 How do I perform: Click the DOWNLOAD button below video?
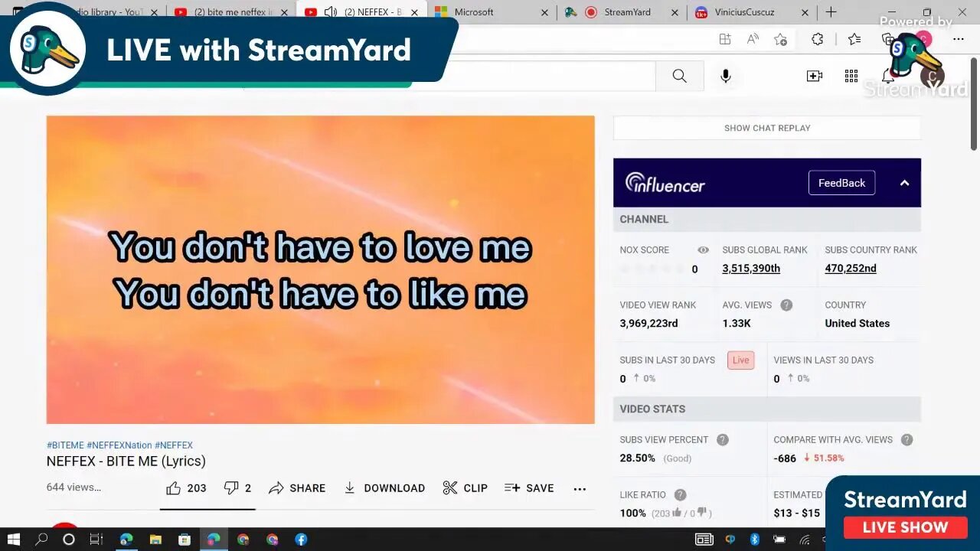(x=384, y=487)
